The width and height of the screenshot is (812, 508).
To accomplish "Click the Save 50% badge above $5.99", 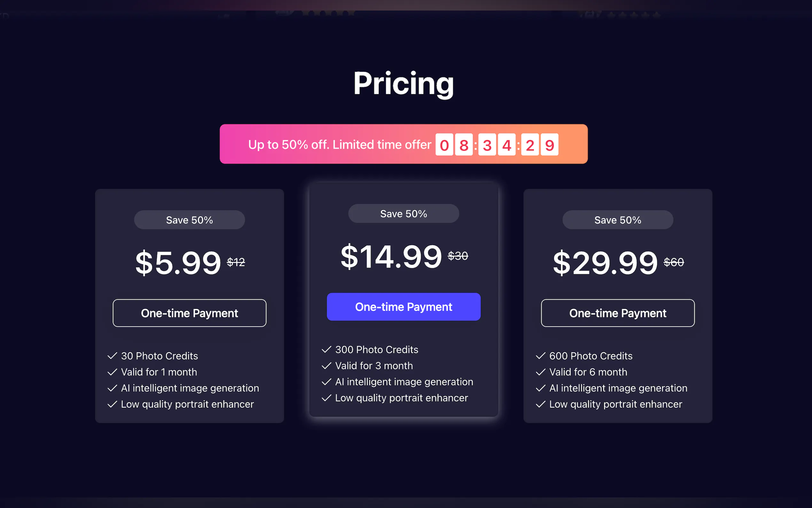I will pyautogui.click(x=189, y=220).
